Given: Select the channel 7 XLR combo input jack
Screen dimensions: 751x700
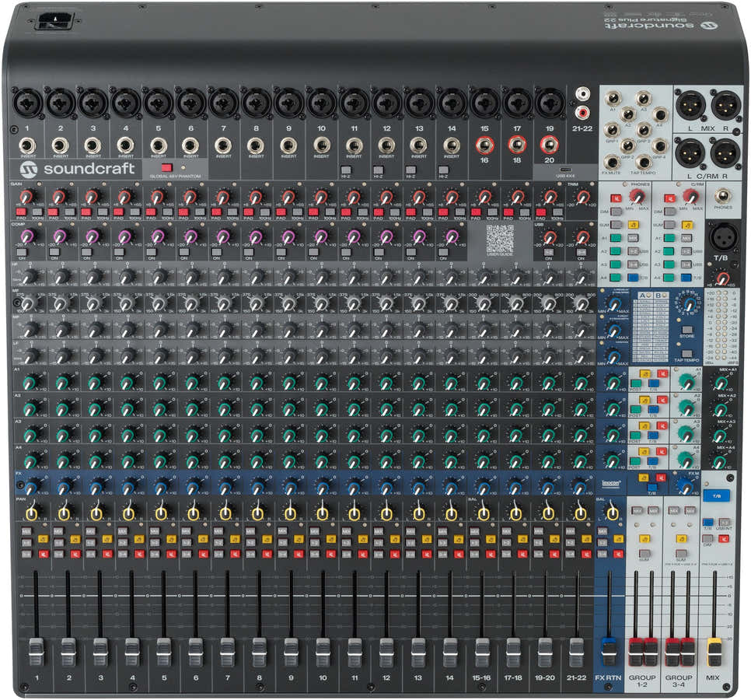Looking at the screenshot, I should 224,103.
